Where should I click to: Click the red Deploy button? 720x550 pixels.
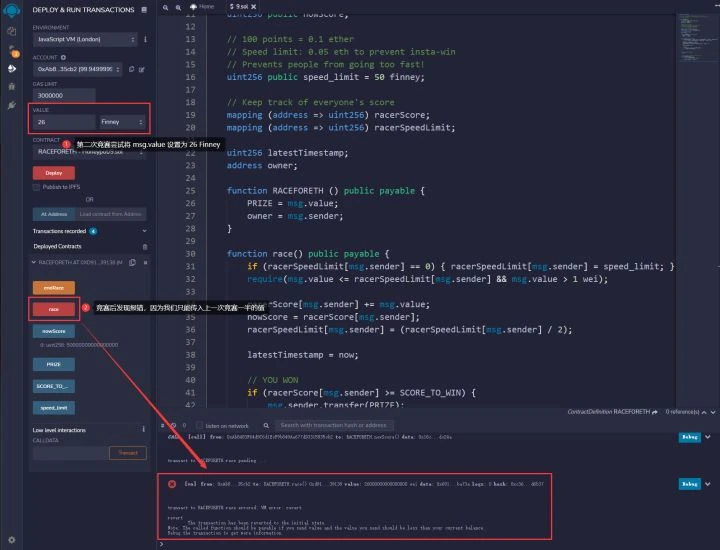(54, 173)
